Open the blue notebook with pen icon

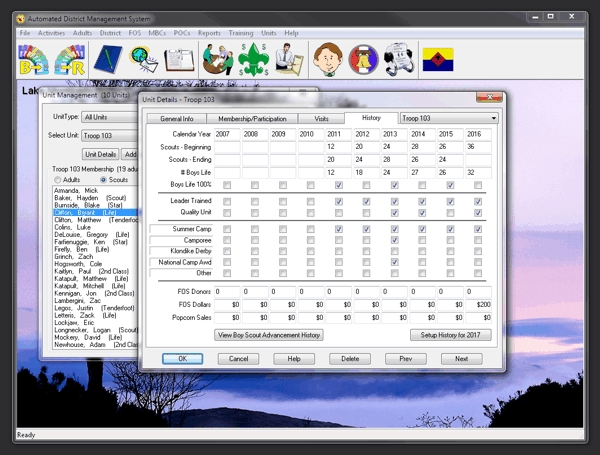click(108, 60)
